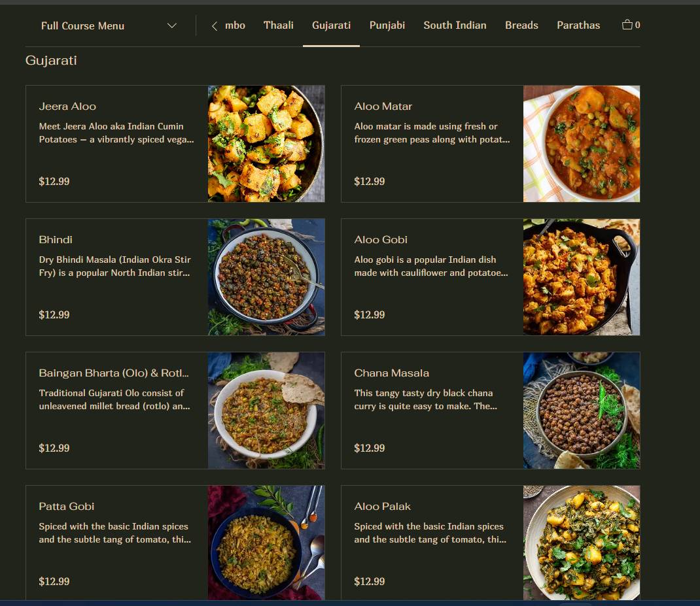The height and width of the screenshot is (606, 700).
Task: Expand the Full Course Menu dropdown
Action: [109, 26]
